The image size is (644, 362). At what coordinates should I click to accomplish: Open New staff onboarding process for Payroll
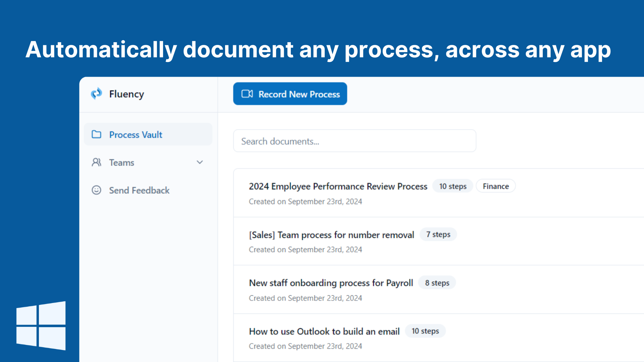click(x=331, y=283)
